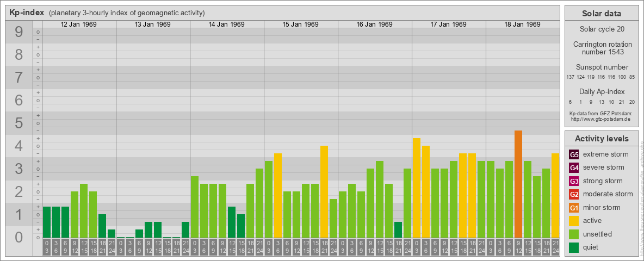Click sunspot number value 137

pyautogui.click(x=570, y=77)
